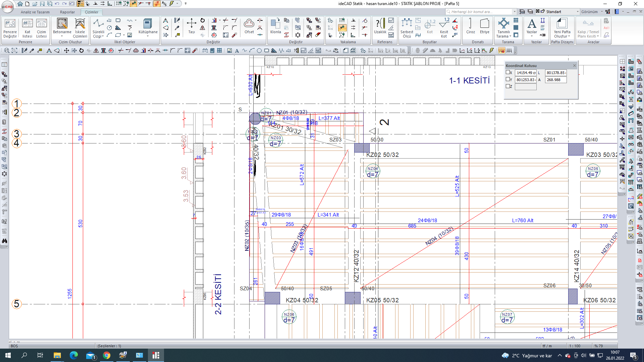
Task: Open the weather widget in taskbar
Action: click(527, 356)
